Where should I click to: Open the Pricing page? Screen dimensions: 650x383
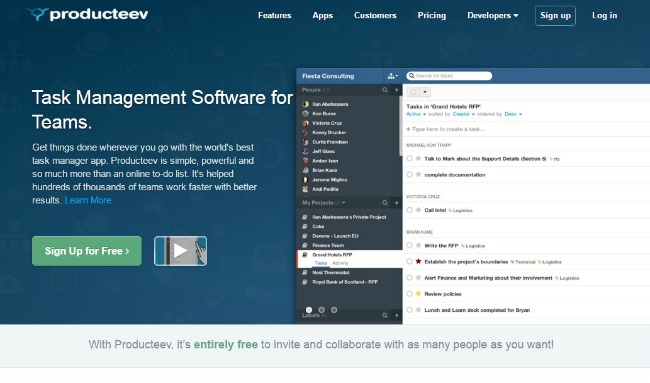click(432, 15)
